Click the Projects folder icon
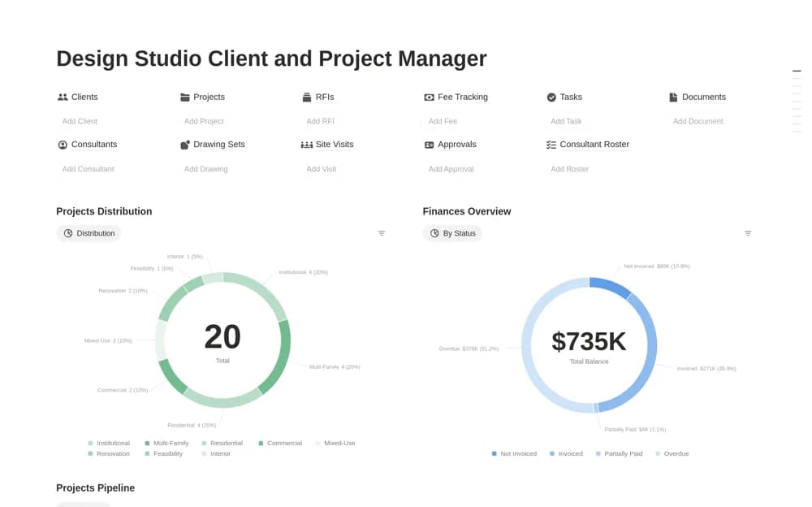Image resolution: width=812 pixels, height=507 pixels. [185, 97]
